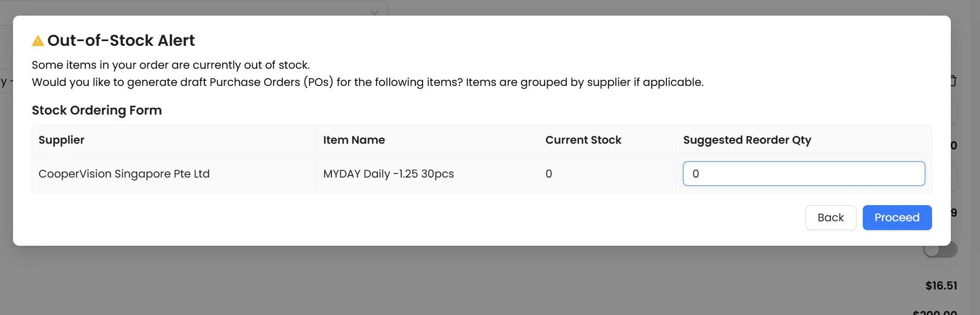Click the Stock Ordering Form heading
980x315 pixels.
[x=97, y=110]
